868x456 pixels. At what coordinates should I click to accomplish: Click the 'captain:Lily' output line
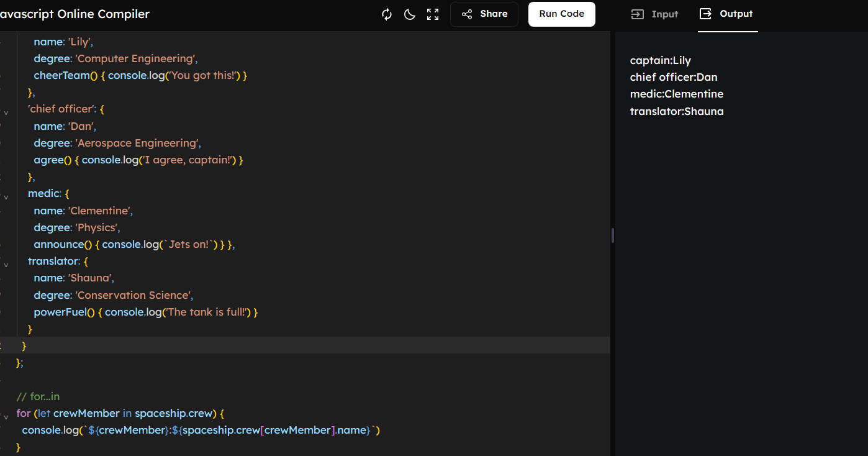(660, 61)
